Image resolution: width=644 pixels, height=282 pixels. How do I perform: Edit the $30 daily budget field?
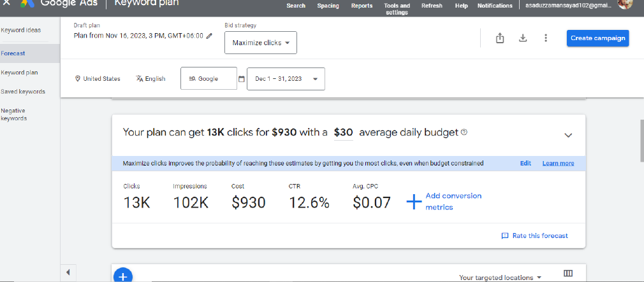tap(343, 132)
